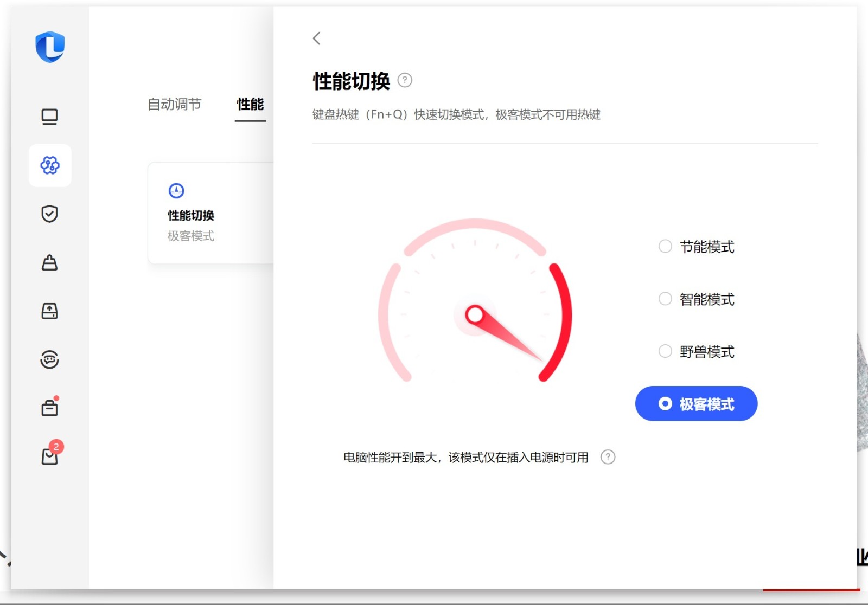Open the customer service headset icon
The height and width of the screenshot is (605, 868).
(50, 359)
